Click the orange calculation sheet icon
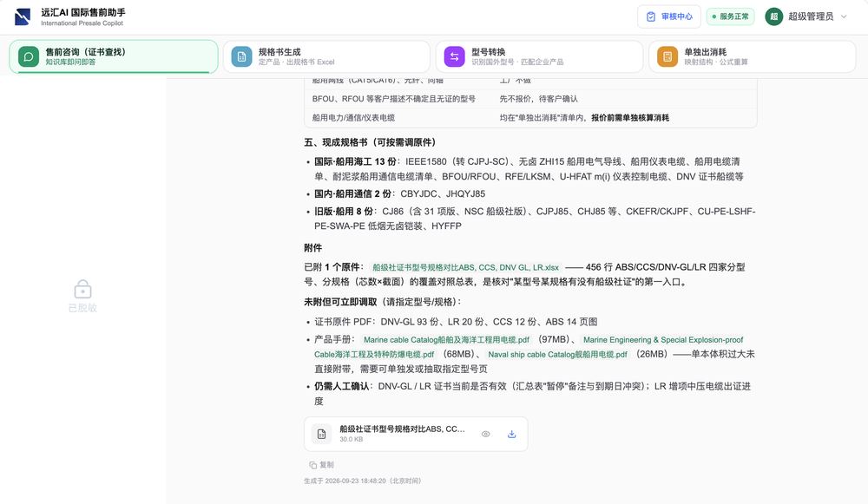This screenshot has width=868, height=504. (x=667, y=56)
